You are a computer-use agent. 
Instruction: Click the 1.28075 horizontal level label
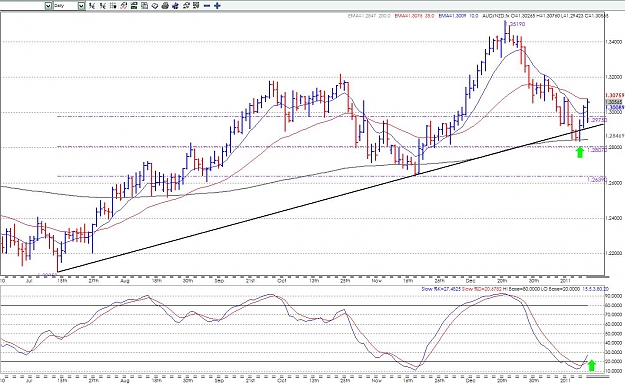pyautogui.click(x=597, y=150)
